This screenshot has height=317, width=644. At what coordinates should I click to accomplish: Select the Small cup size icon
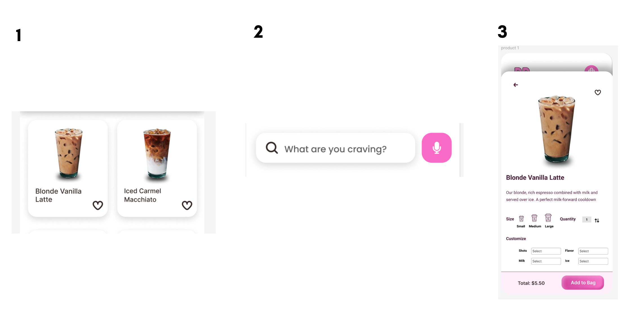(521, 219)
